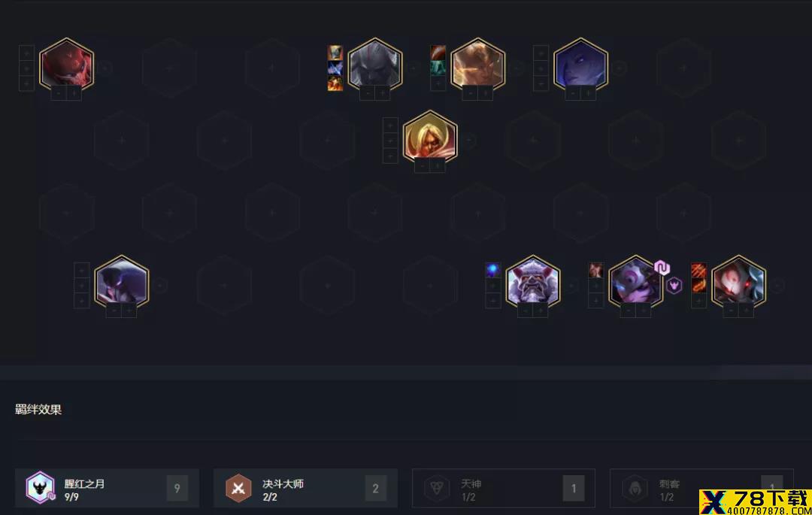Click the blue orb item on beast champion

point(493,270)
